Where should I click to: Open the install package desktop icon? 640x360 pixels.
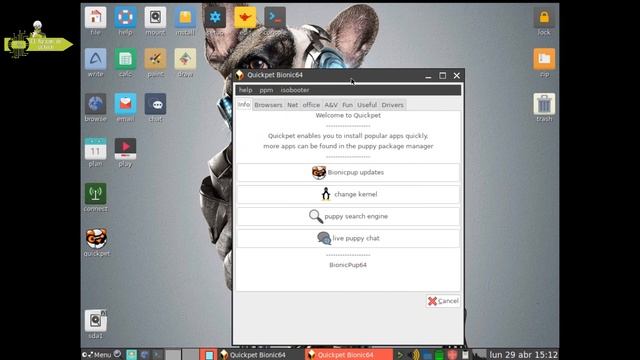click(x=185, y=17)
